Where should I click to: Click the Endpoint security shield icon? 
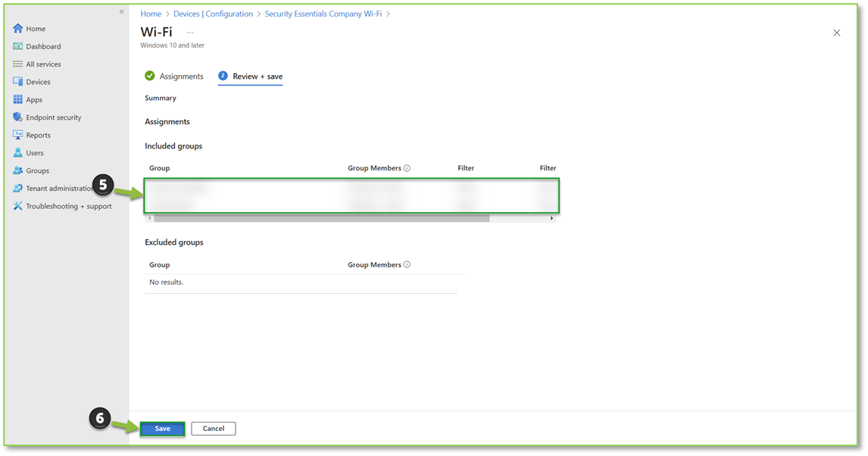[18, 117]
